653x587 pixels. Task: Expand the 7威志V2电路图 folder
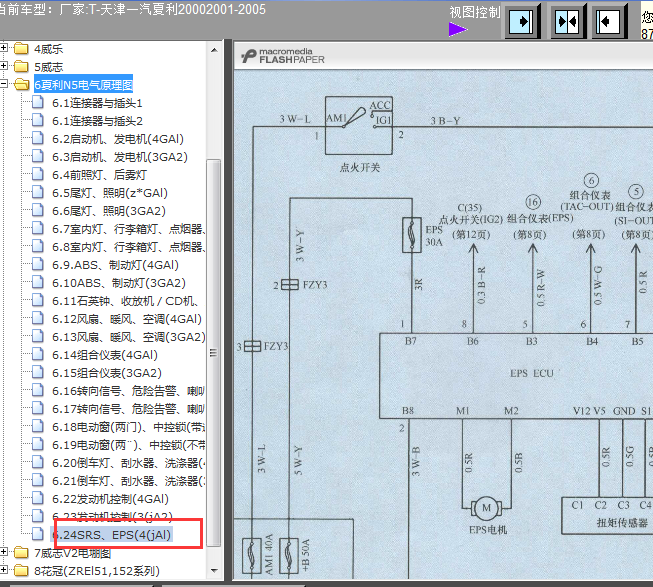point(4,552)
